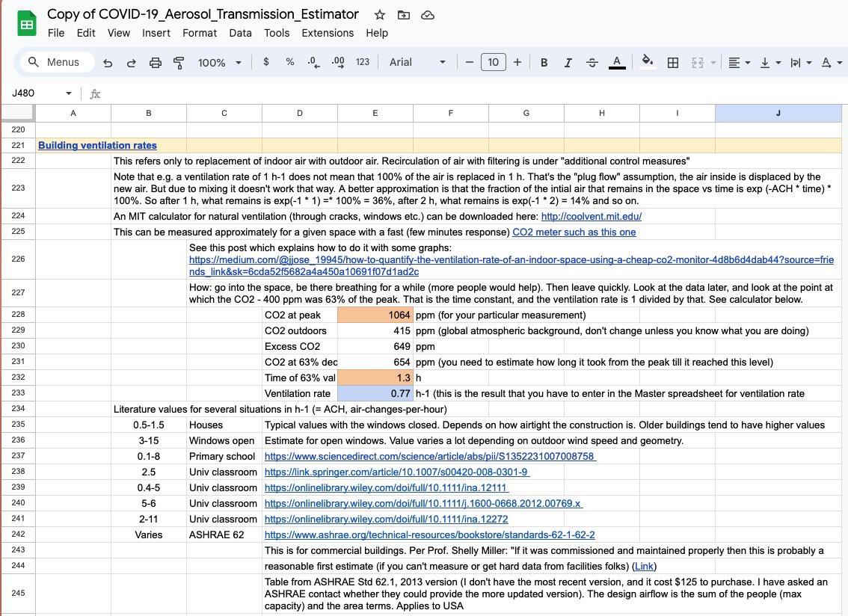Activate the paint format tool
848x616 pixels.
[179, 63]
